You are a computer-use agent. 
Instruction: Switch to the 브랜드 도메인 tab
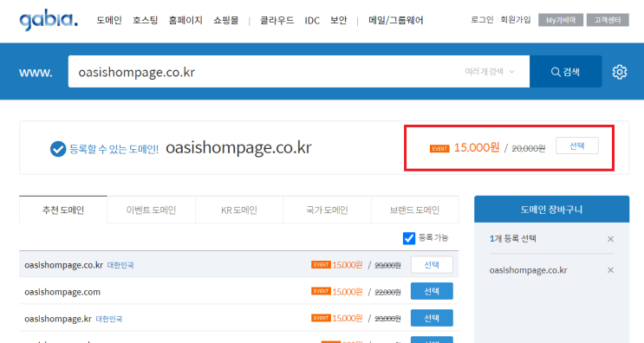[415, 210]
